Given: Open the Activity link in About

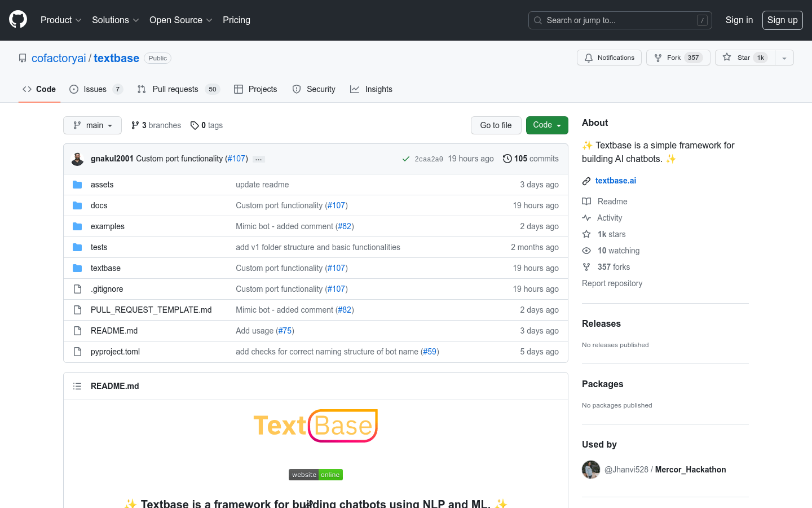Looking at the screenshot, I should click(x=602, y=218).
